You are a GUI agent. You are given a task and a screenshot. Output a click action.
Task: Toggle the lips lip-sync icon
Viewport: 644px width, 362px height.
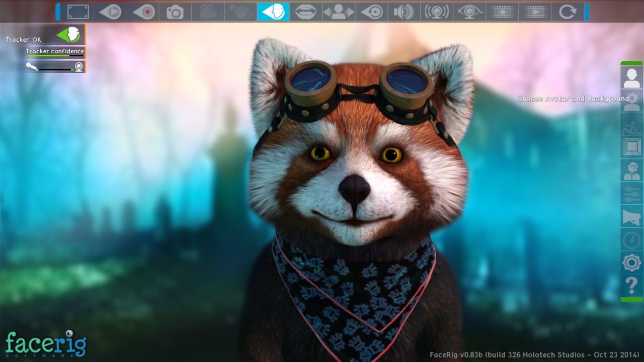[306, 12]
